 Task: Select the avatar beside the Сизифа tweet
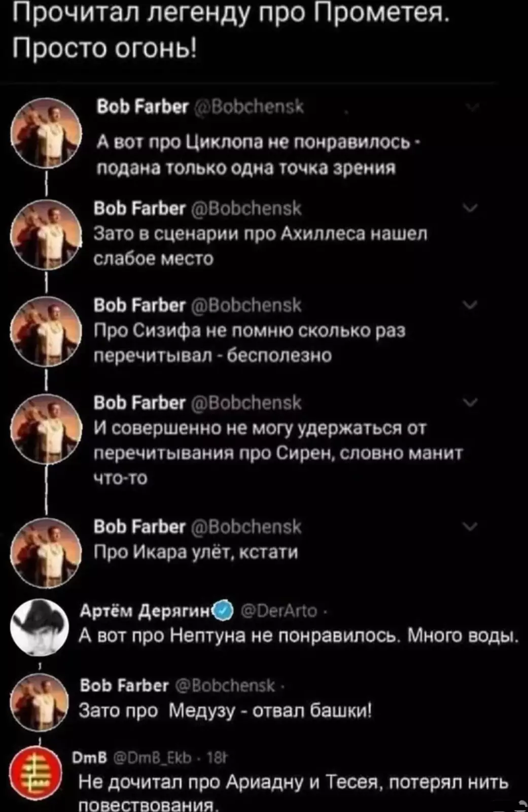click(47, 330)
